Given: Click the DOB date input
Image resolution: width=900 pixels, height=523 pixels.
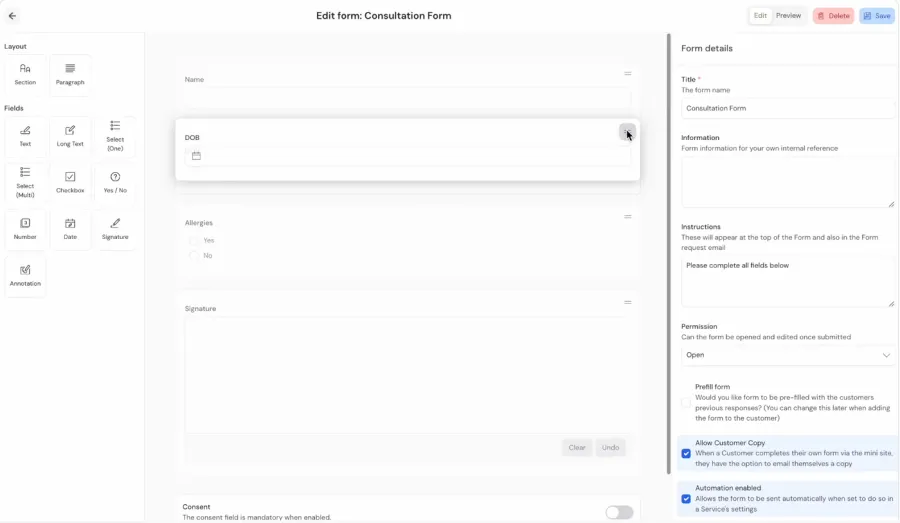Looking at the screenshot, I should coord(408,156).
